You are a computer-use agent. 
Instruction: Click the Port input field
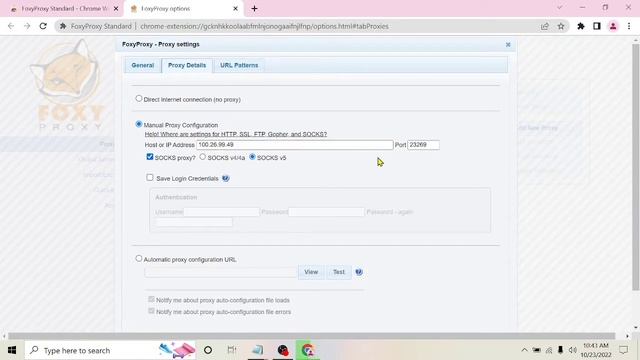click(x=423, y=145)
